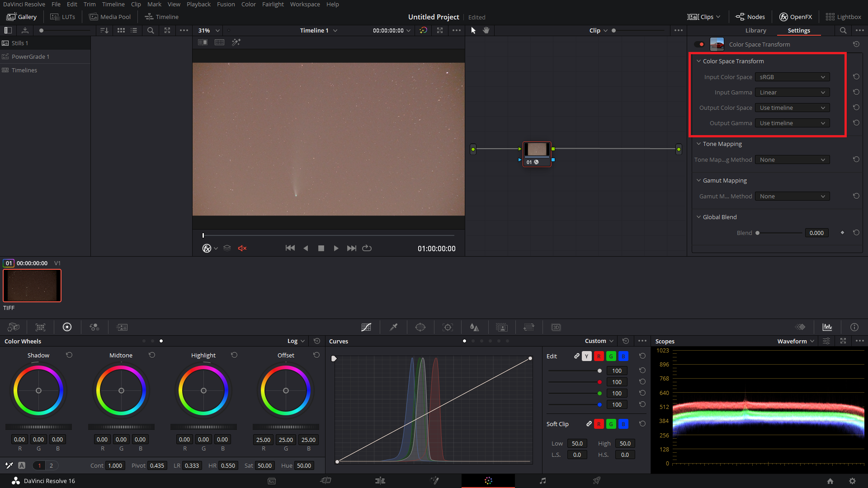Open the Tracker palette
868x488 pixels.
[x=448, y=327]
